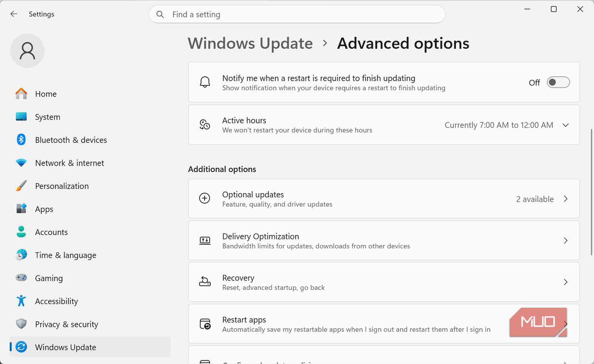The height and width of the screenshot is (364, 594).
Task: Click the notification bell icon
Action: [205, 82]
